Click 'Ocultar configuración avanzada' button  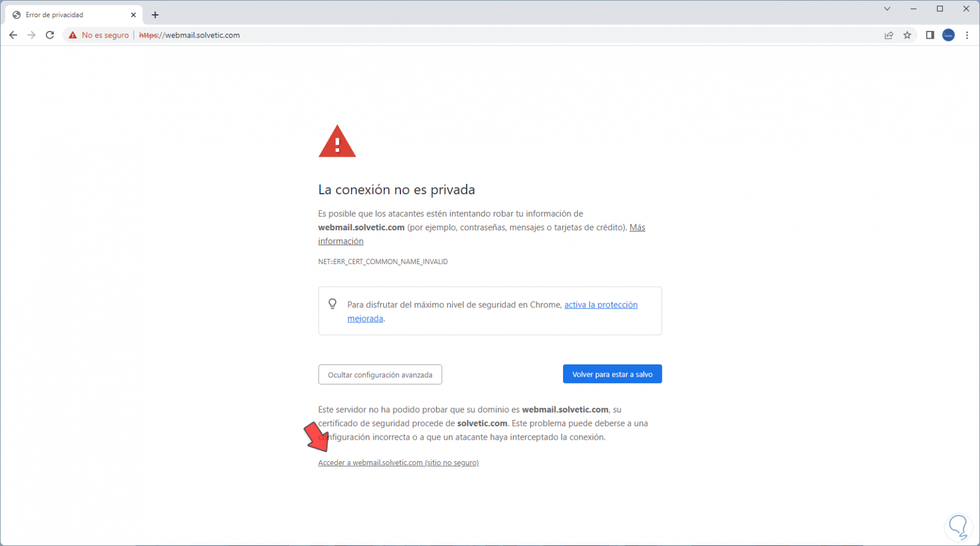(380, 374)
